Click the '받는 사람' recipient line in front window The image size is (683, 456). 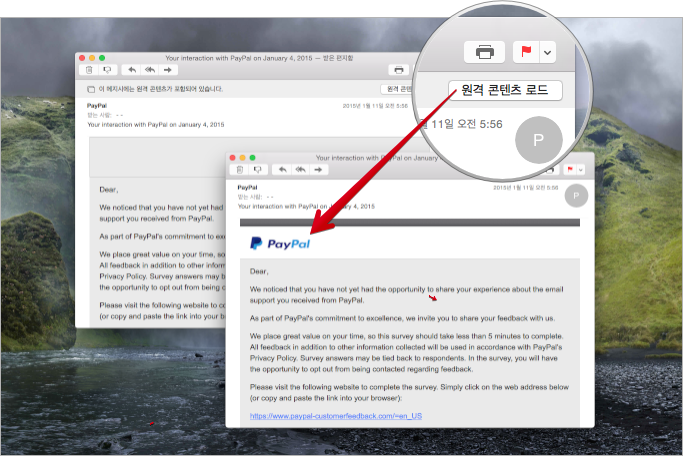click(255, 197)
